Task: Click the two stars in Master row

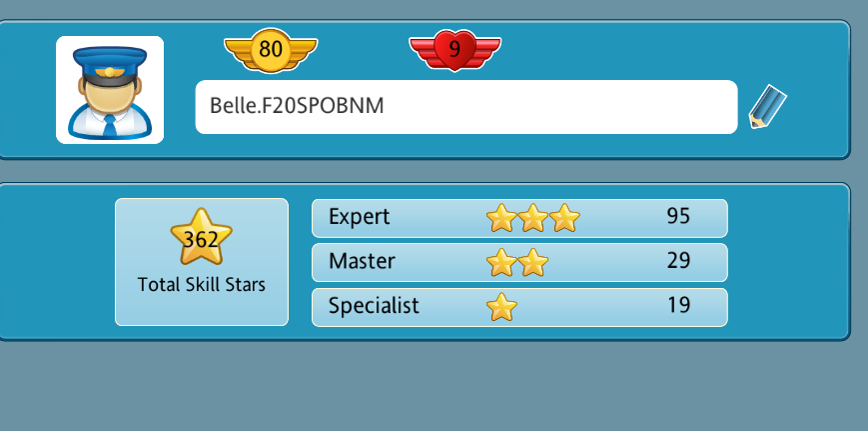Action: coord(517,263)
